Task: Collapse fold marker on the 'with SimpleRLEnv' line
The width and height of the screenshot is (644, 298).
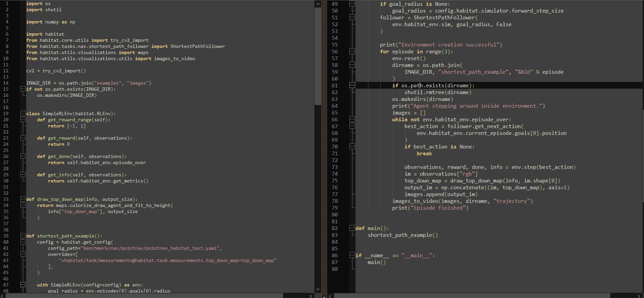Action: pyautogui.click(x=23, y=285)
